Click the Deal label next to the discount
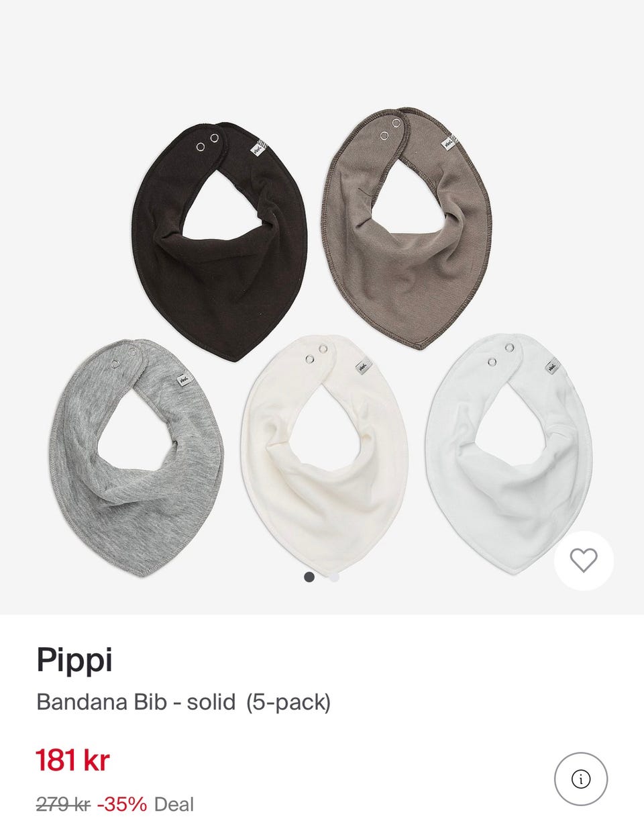Image resolution: width=644 pixels, height=833 pixels. click(x=174, y=804)
